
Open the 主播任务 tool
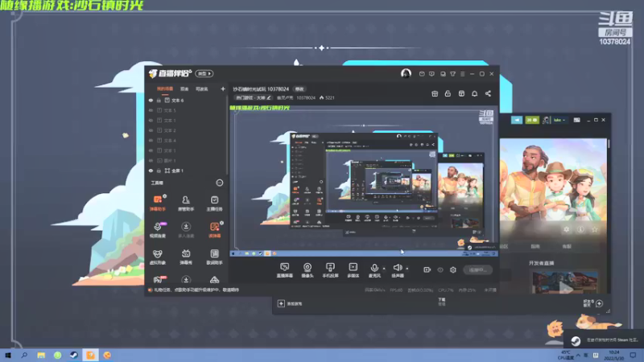coord(214,203)
